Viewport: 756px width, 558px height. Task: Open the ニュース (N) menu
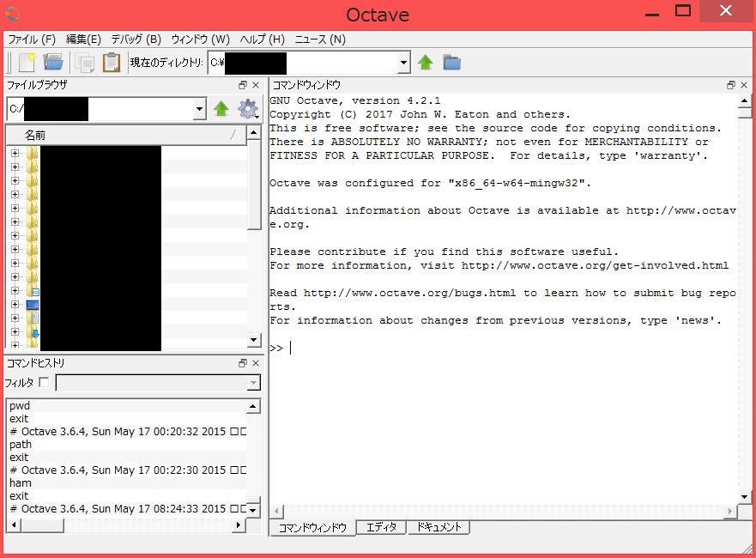[x=320, y=39]
